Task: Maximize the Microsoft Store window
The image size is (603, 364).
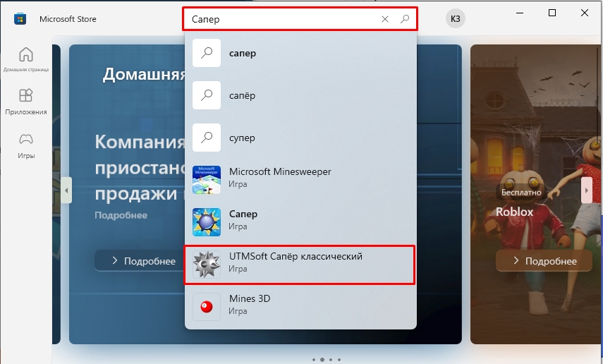Action: coord(552,13)
